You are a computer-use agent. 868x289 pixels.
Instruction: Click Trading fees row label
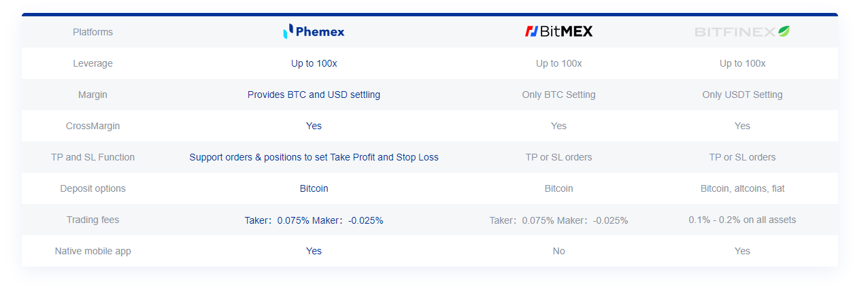tap(93, 220)
